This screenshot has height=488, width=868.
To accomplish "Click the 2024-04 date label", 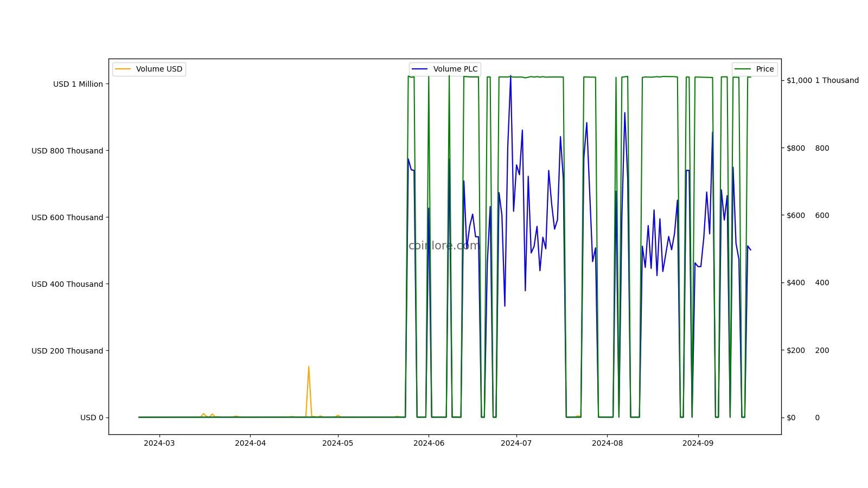I will pos(250,443).
